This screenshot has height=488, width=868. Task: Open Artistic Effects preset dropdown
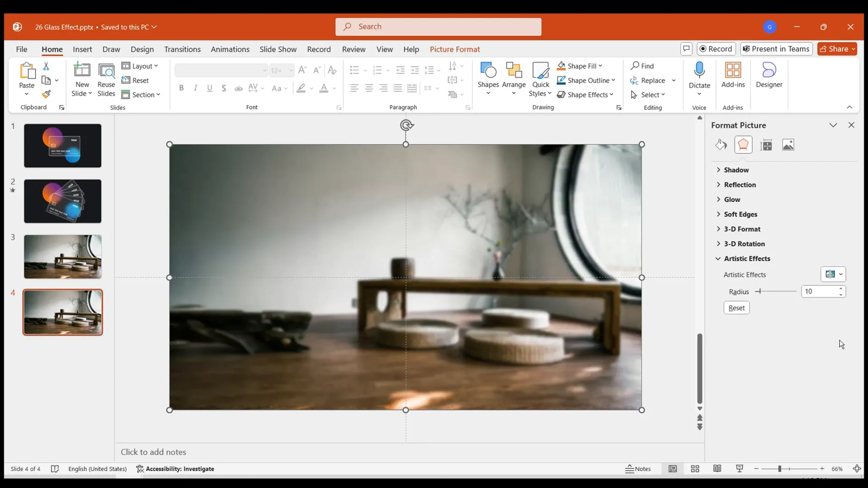(833, 274)
